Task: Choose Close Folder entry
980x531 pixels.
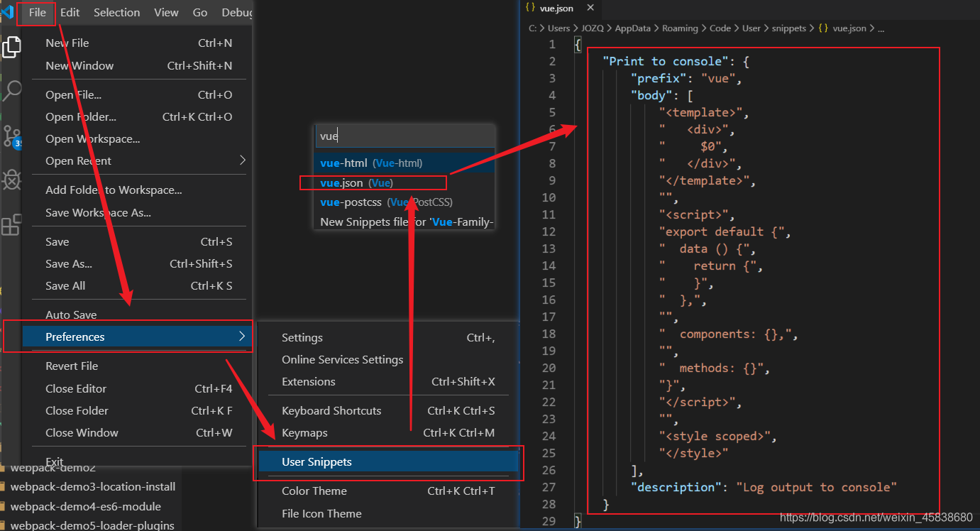Action: pyautogui.click(x=138, y=410)
